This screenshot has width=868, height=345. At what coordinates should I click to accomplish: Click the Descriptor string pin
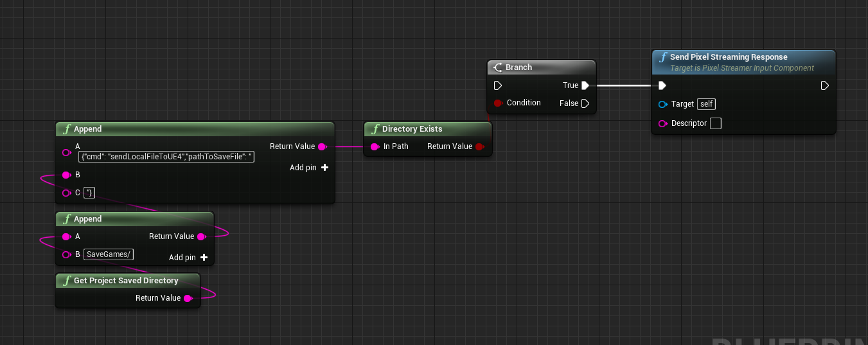[x=663, y=123]
